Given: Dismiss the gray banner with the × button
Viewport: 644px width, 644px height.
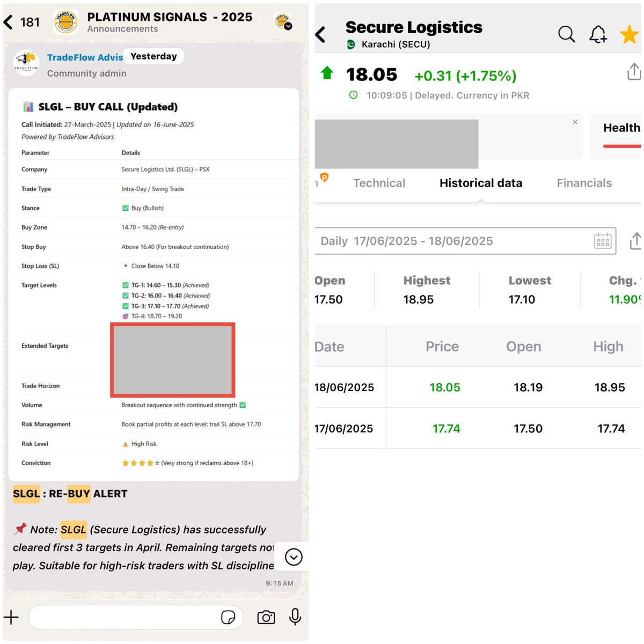Looking at the screenshot, I should point(575,122).
